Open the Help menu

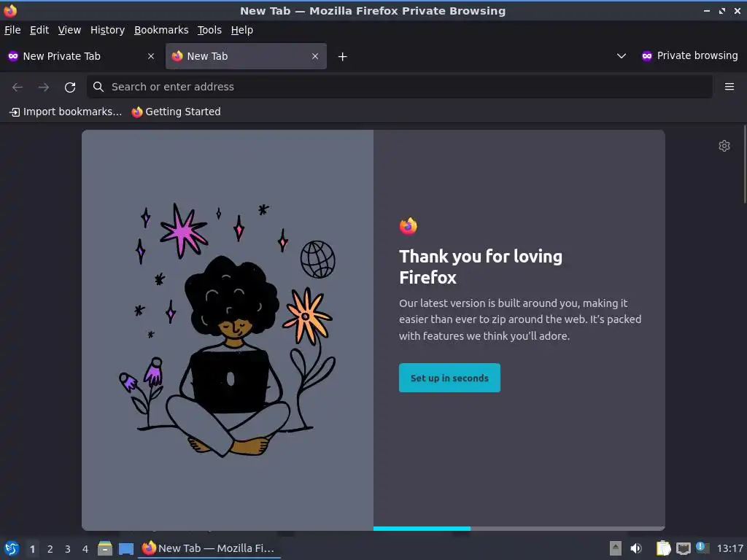[242, 30]
